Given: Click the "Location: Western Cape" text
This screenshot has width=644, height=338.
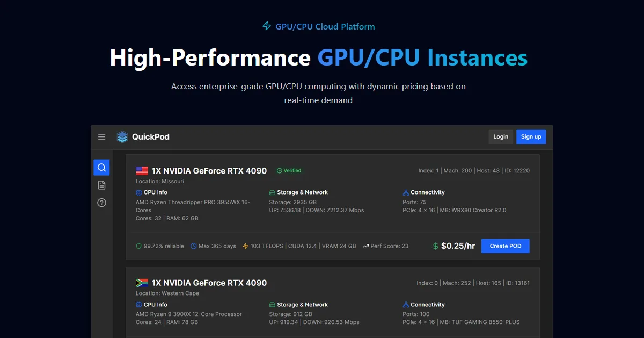Looking at the screenshot, I should coord(167,293).
